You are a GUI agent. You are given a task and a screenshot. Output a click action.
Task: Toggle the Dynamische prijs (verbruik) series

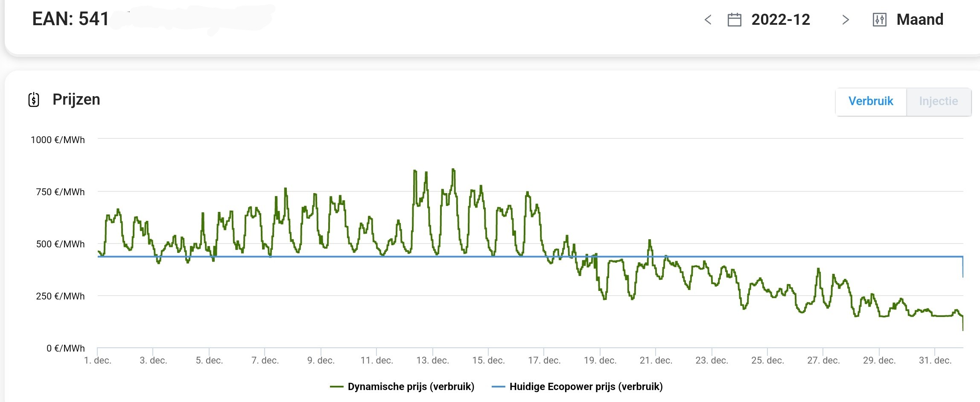tap(411, 387)
